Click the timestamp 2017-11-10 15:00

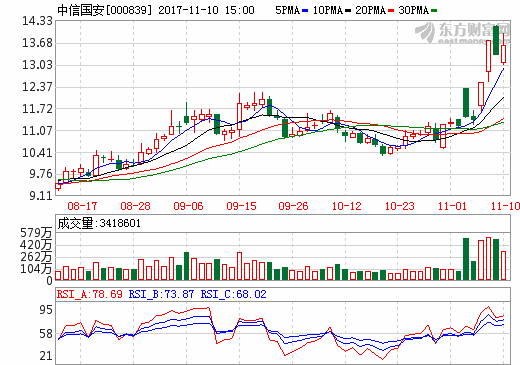pyautogui.click(x=206, y=10)
